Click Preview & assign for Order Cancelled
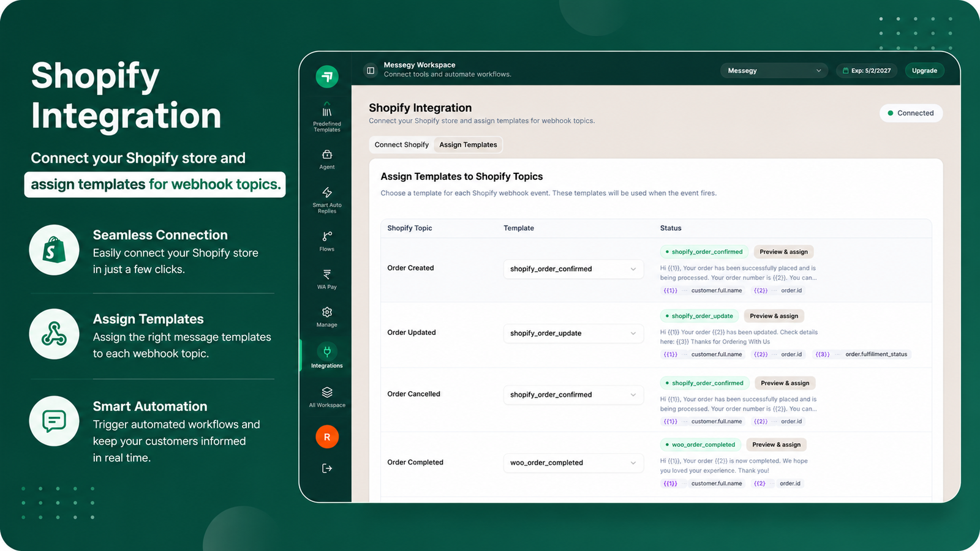This screenshot has height=551, width=980. point(785,383)
